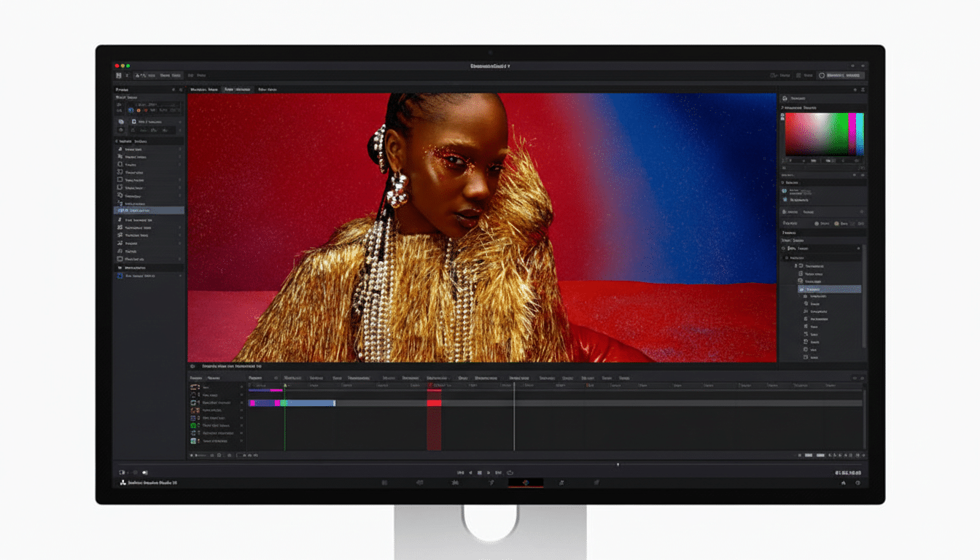Click the Media Pool icon at top left
Image resolution: width=980 pixels, height=560 pixels.
[x=119, y=75]
